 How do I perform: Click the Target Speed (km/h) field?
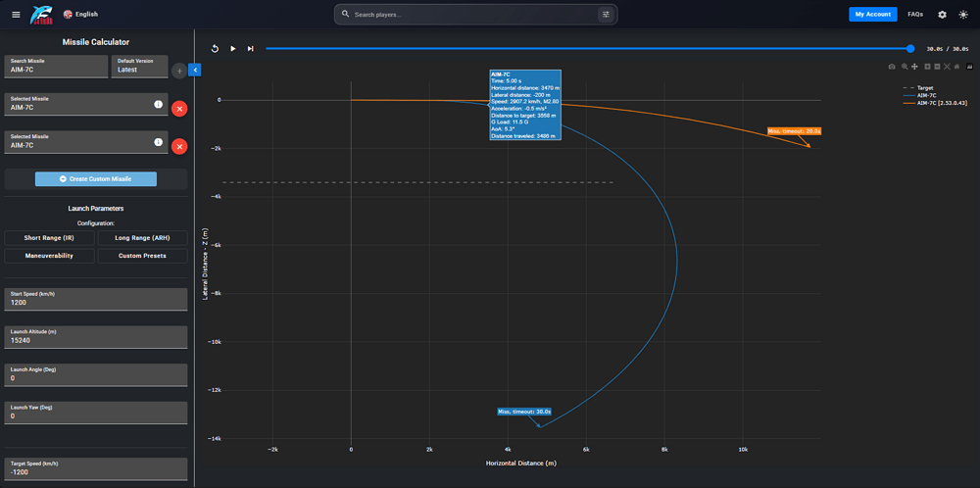[x=96, y=469]
